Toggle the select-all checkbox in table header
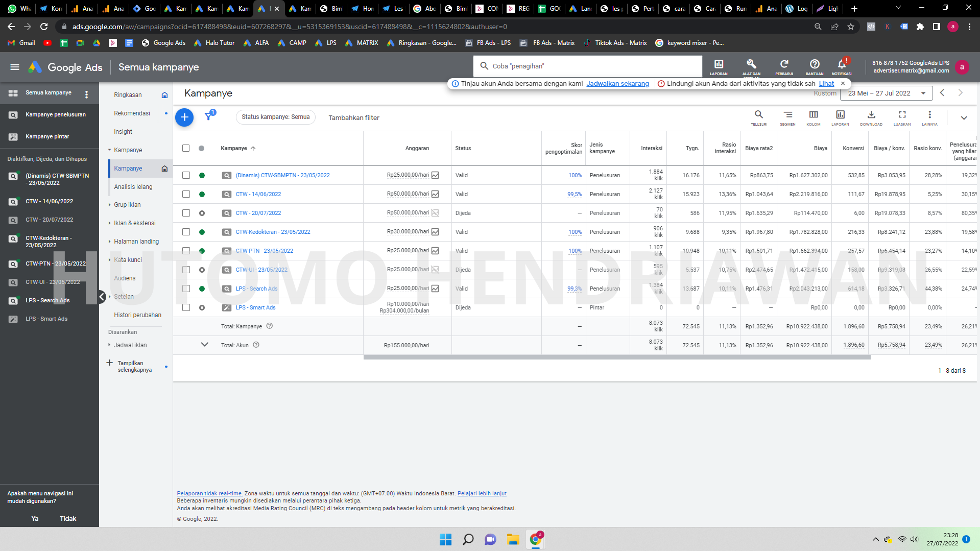Screen dimensions: 980x551 tap(186, 148)
